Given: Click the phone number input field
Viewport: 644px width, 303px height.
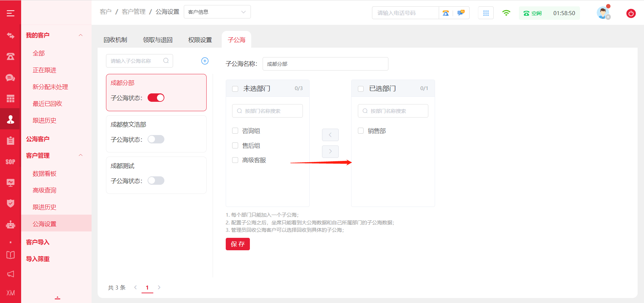Looking at the screenshot, I should [406, 13].
